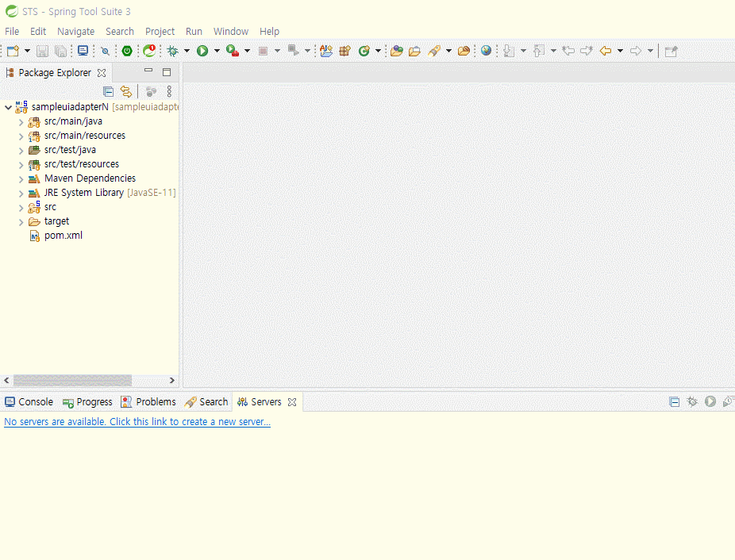Toggle Link with Editor in Package Explorer

tap(125, 90)
